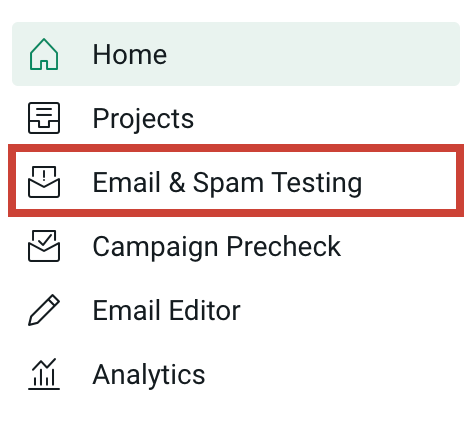Select the "Spam Testing" text
The height and width of the screenshot is (434, 464).
(277, 183)
